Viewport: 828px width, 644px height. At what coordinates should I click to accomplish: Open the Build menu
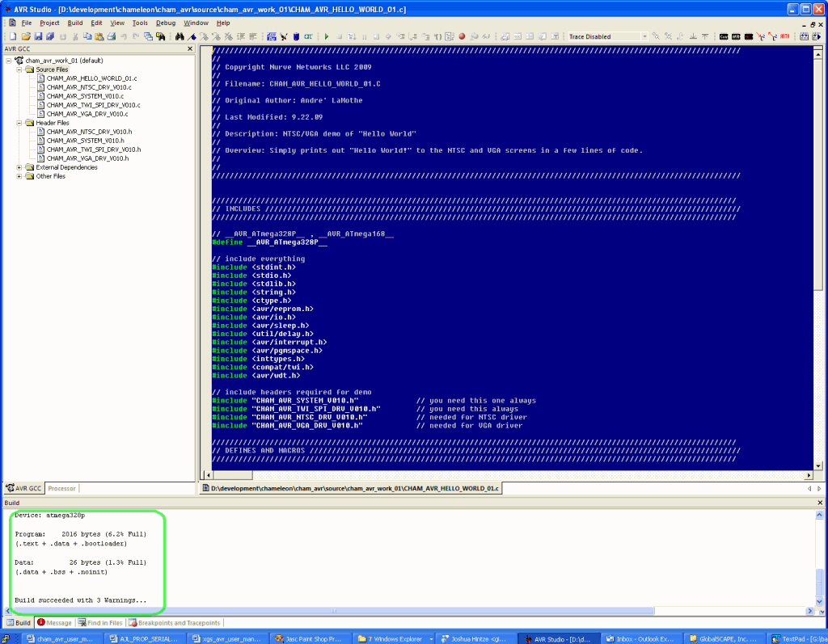point(75,23)
